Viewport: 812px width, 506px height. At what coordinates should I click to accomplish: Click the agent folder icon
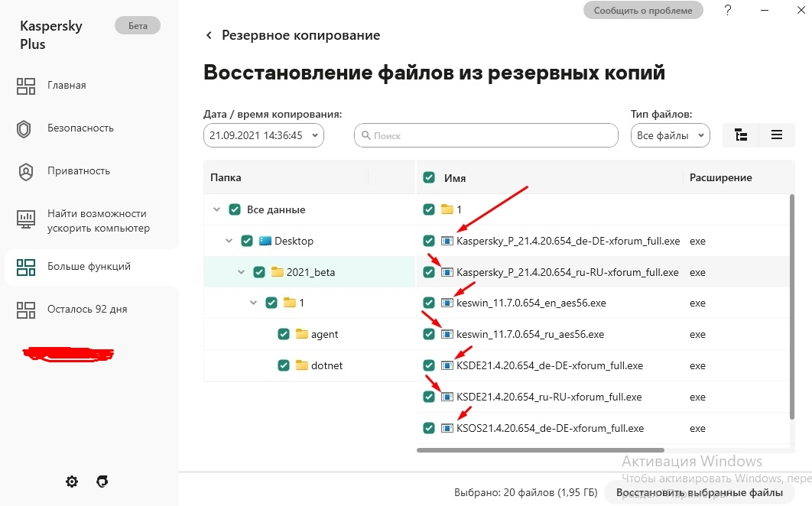(302, 334)
